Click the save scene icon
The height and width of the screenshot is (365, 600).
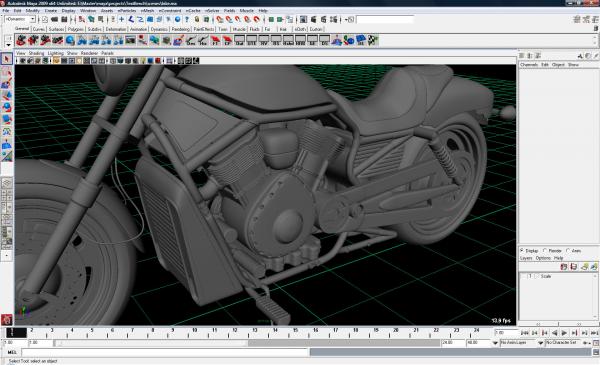click(x=64, y=19)
